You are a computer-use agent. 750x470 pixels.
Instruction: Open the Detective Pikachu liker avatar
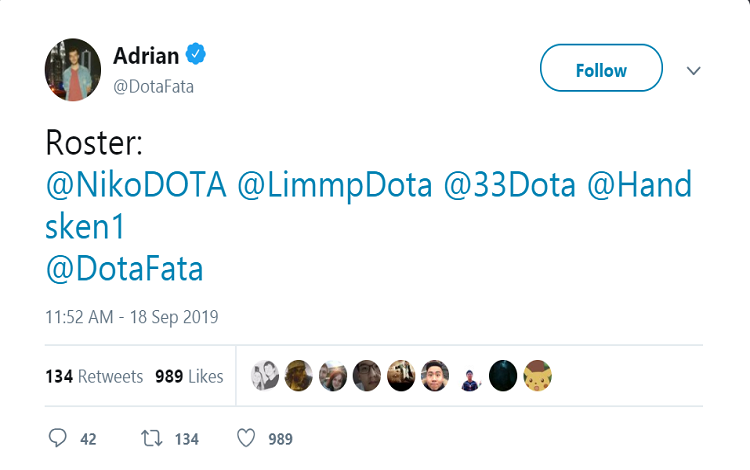tap(537, 376)
